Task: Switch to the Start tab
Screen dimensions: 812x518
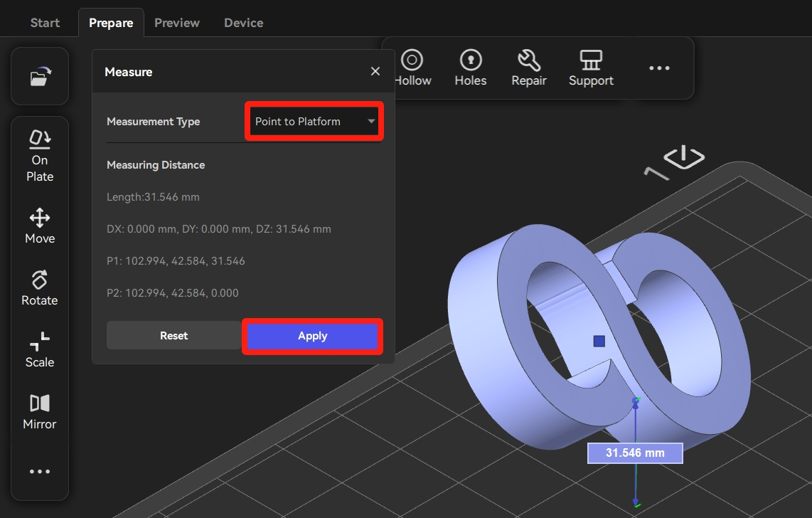Action: pos(45,23)
